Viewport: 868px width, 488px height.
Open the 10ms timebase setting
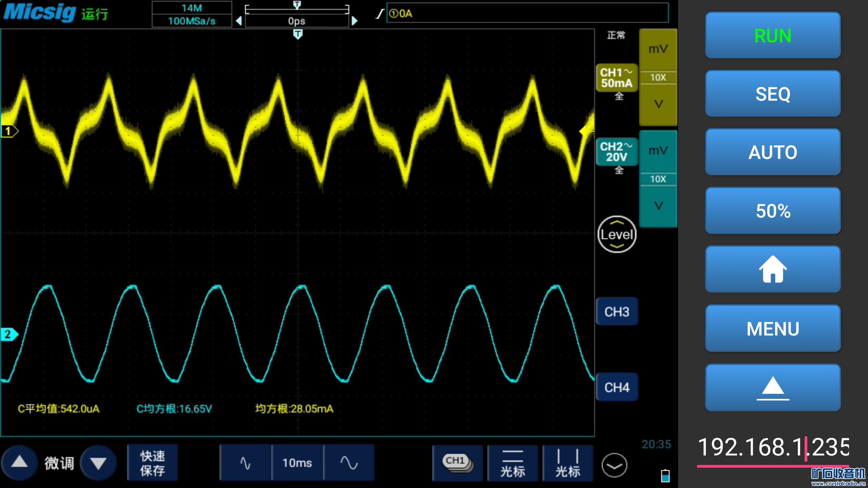[x=297, y=463]
